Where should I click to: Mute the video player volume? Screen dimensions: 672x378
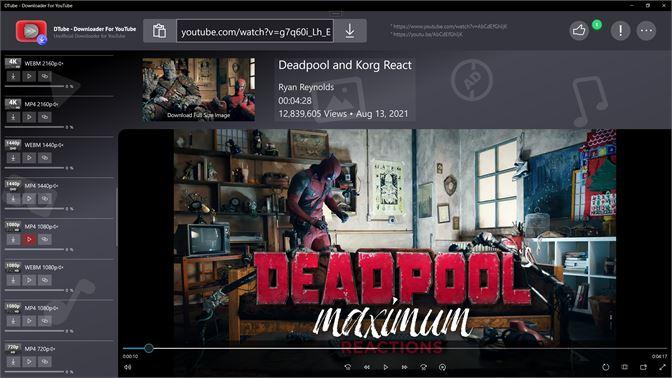127,367
